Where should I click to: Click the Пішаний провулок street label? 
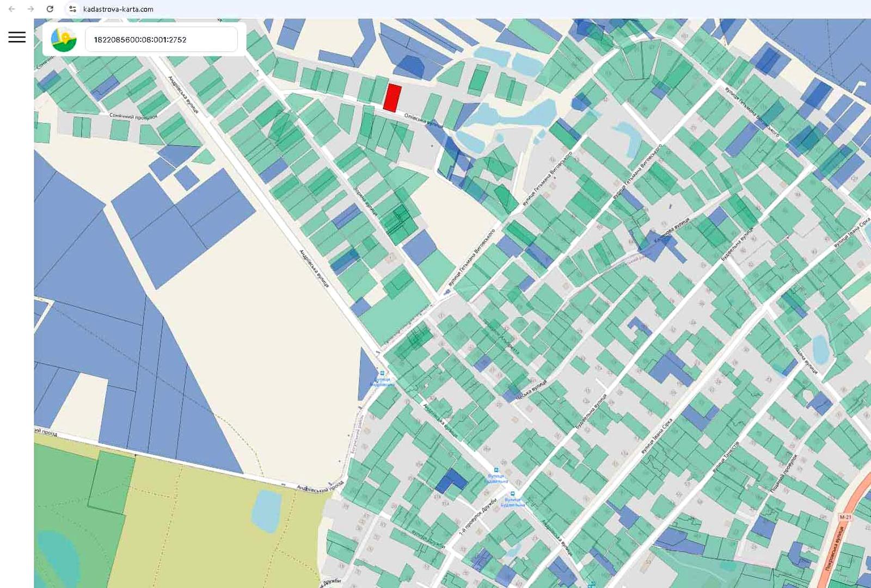pos(783,474)
